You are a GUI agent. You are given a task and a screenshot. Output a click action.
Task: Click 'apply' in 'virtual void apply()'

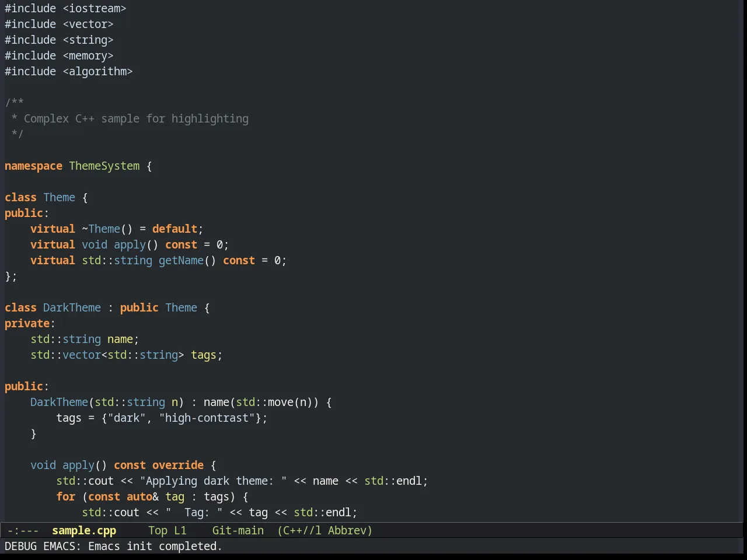coord(130,245)
